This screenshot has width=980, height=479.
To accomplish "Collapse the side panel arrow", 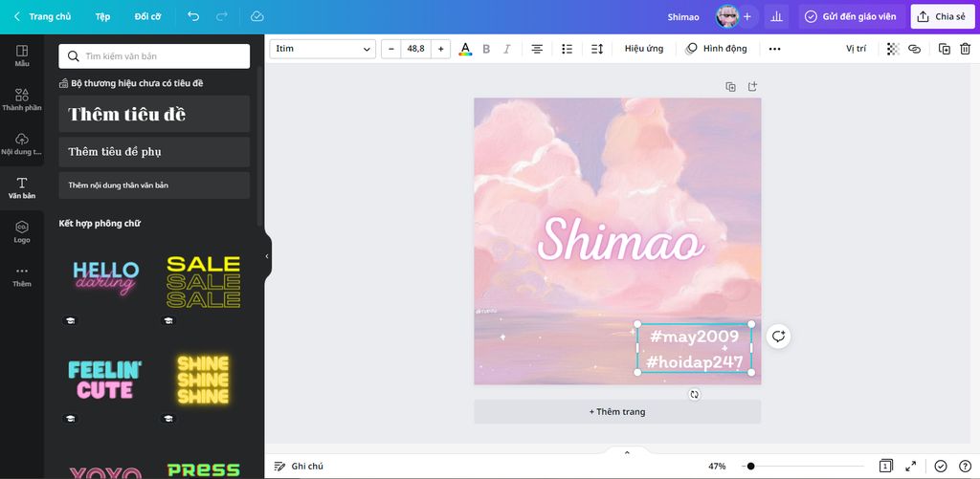I will coord(267,256).
